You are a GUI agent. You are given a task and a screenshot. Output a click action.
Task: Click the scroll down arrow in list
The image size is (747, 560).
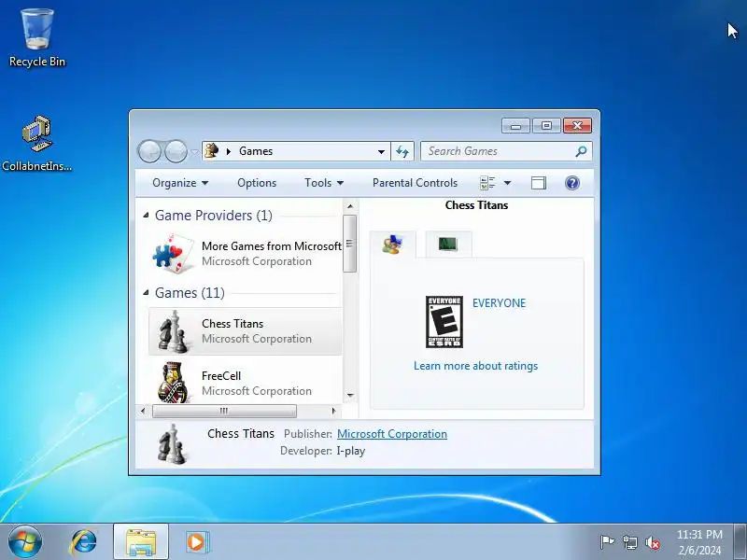[350, 395]
